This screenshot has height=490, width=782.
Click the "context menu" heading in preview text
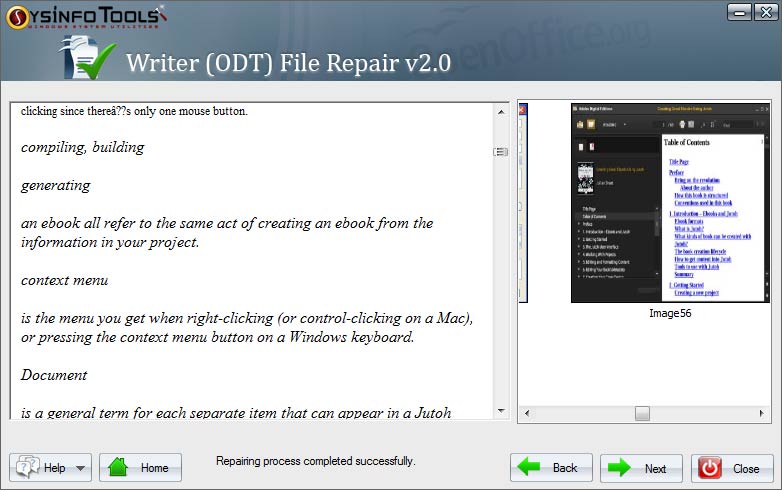tap(64, 280)
